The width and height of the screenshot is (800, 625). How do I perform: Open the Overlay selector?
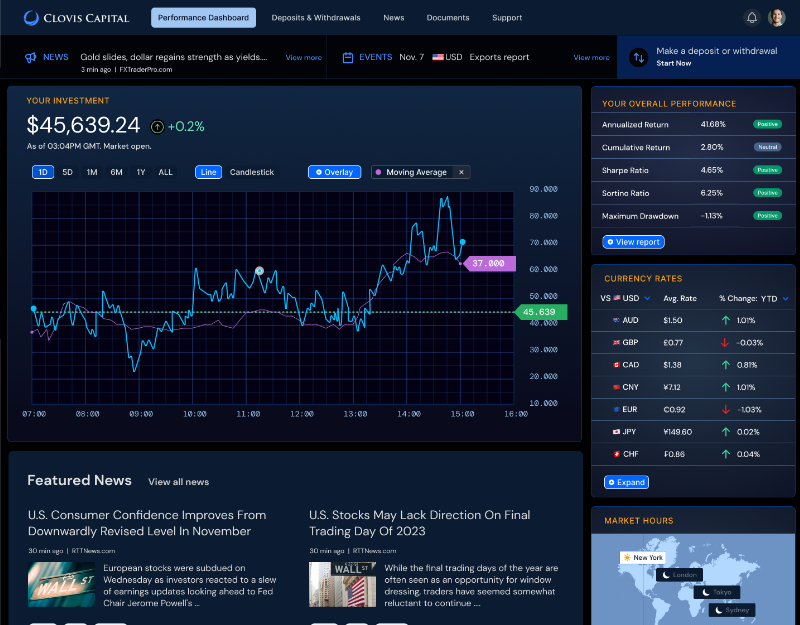[x=334, y=172]
